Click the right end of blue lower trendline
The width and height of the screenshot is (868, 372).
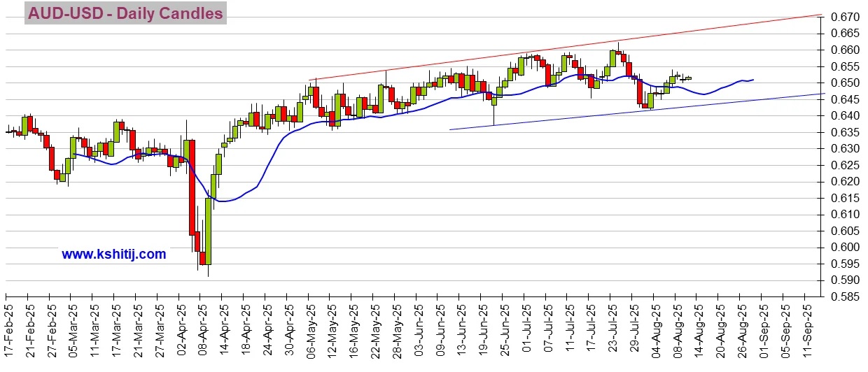[x=822, y=94]
